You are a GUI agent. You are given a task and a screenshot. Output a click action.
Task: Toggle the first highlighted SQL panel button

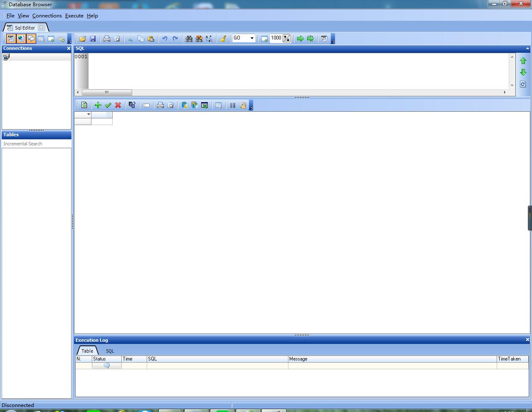click(x=11, y=39)
